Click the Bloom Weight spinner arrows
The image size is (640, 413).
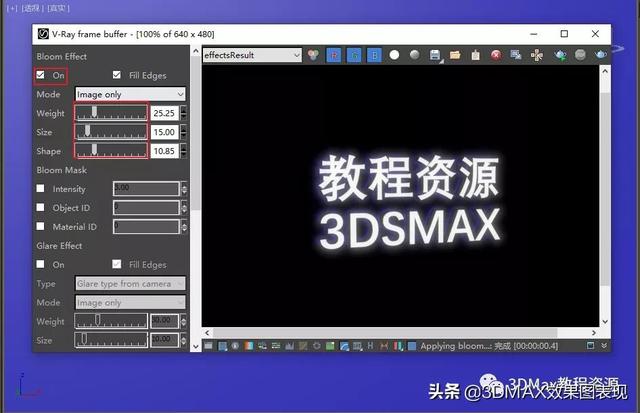[x=184, y=113]
